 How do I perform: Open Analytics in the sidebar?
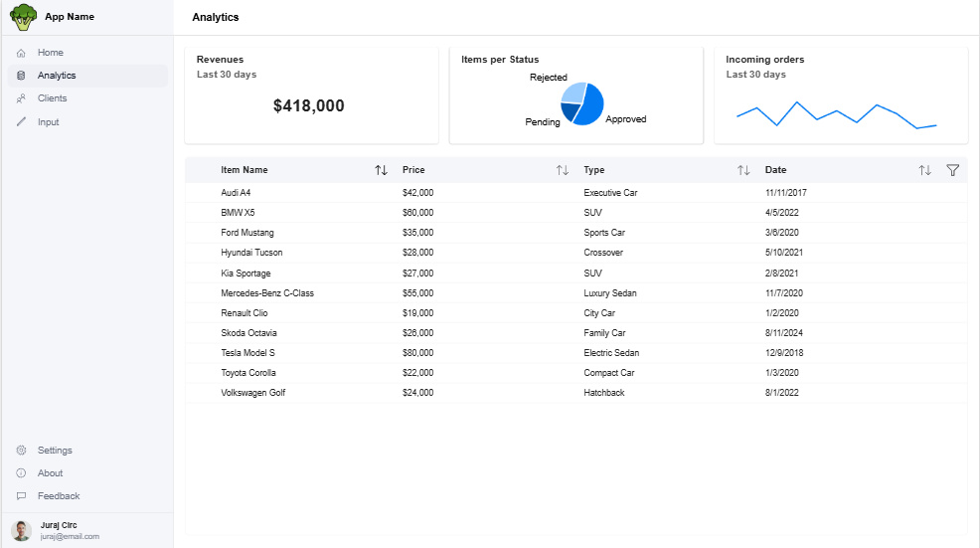(x=57, y=76)
